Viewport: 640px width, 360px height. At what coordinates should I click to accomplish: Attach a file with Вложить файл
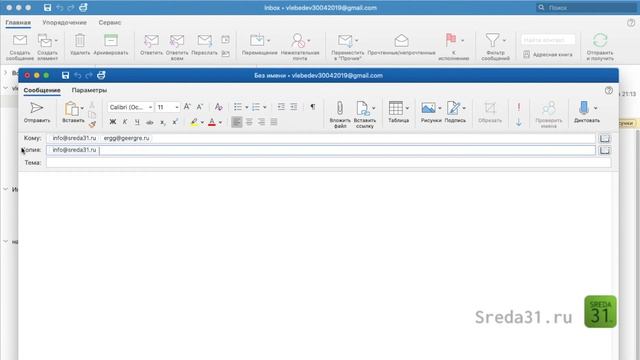(x=340, y=114)
